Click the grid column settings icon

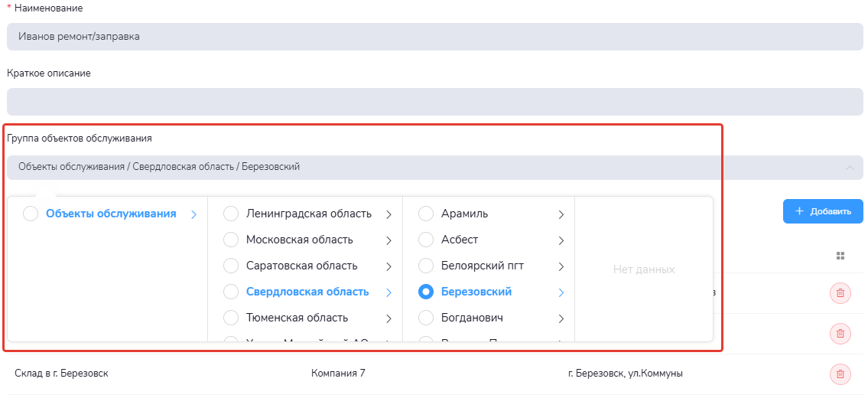(x=840, y=256)
